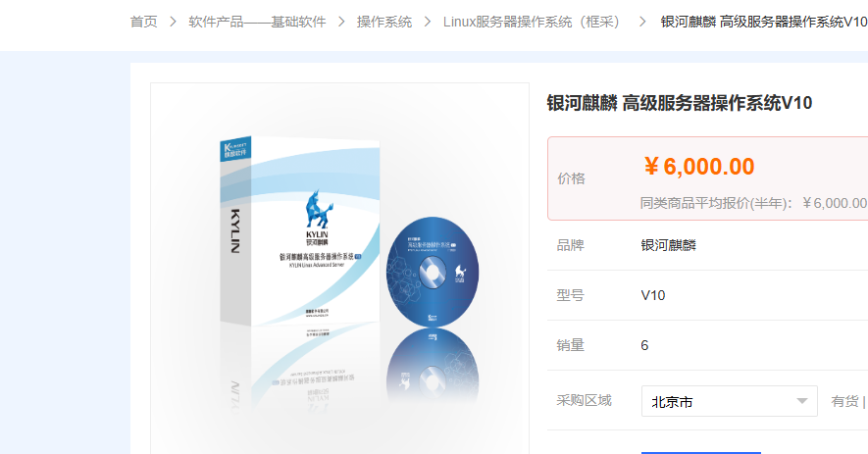The height and width of the screenshot is (454, 868).
Task: Go to 首页 breadcrumb link
Action: [x=143, y=22]
